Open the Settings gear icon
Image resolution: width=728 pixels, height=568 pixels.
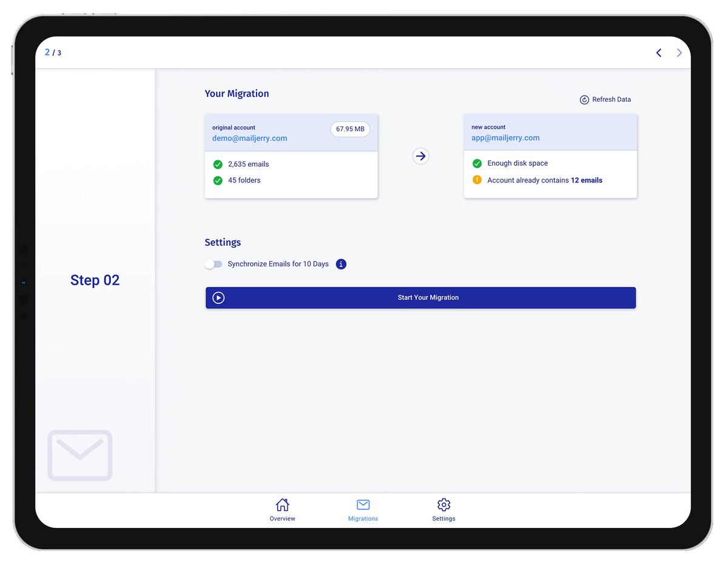tap(443, 504)
